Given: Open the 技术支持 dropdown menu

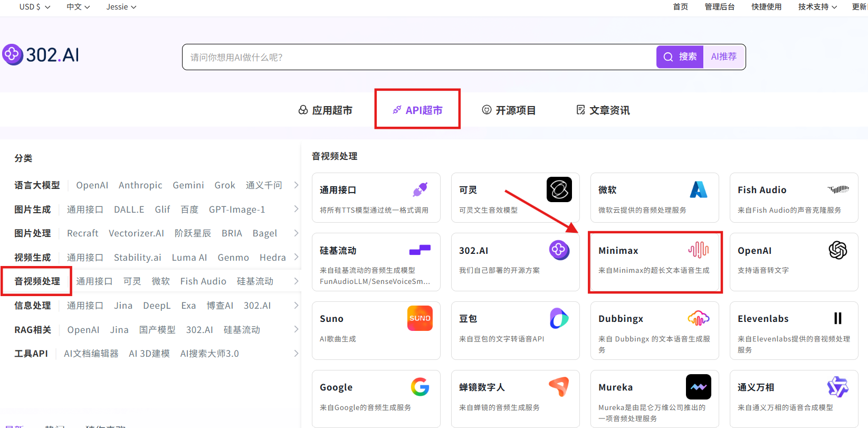Looking at the screenshot, I should pyautogui.click(x=817, y=7).
